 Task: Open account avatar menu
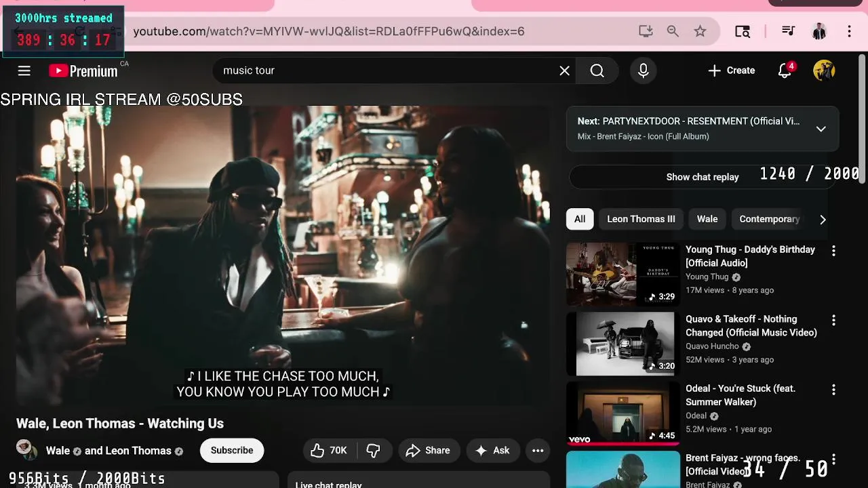824,70
